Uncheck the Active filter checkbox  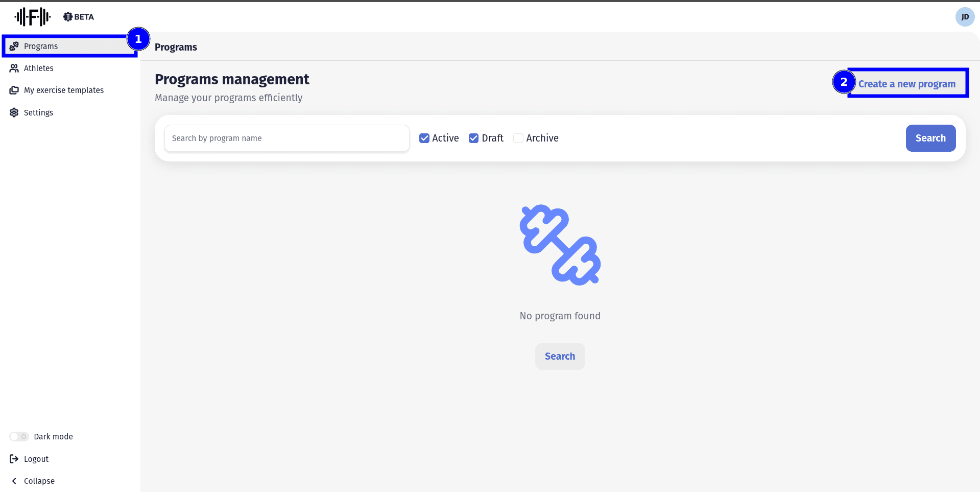click(424, 138)
